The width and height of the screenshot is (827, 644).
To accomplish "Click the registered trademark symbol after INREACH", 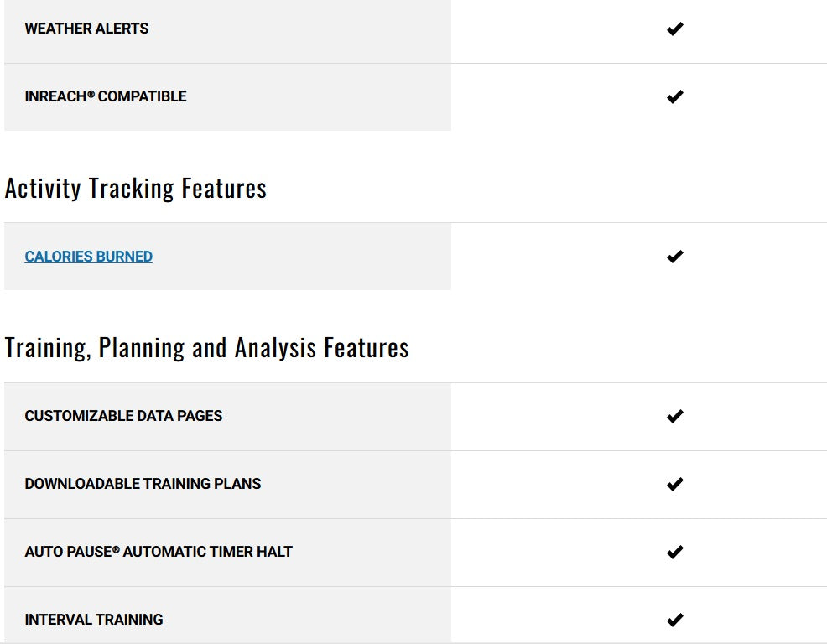I will coord(91,95).
